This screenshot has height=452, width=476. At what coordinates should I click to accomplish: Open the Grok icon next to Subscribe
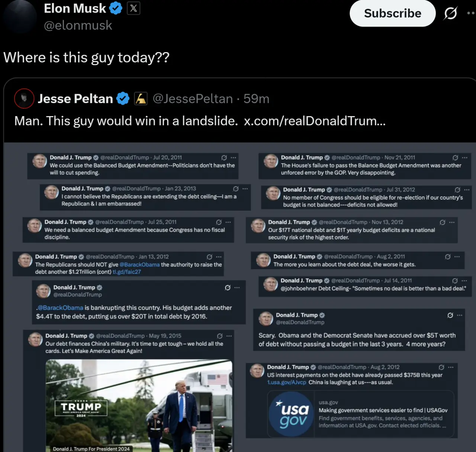pos(450,14)
